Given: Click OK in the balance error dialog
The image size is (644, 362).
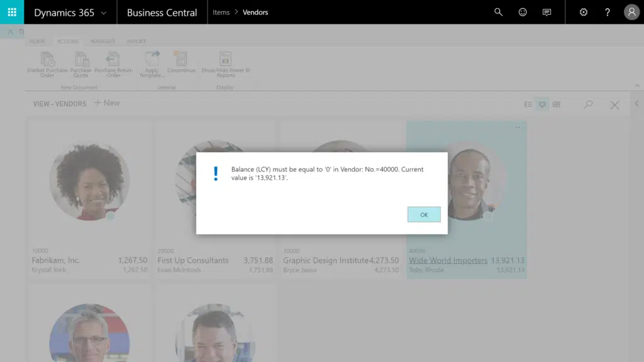Looking at the screenshot, I should pyautogui.click(x=424, y=215).
